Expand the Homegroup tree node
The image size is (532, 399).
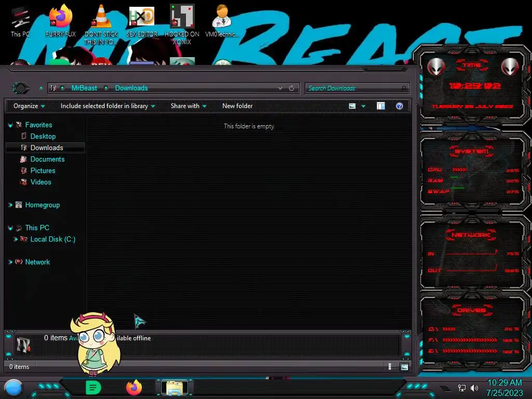(10, 205)
